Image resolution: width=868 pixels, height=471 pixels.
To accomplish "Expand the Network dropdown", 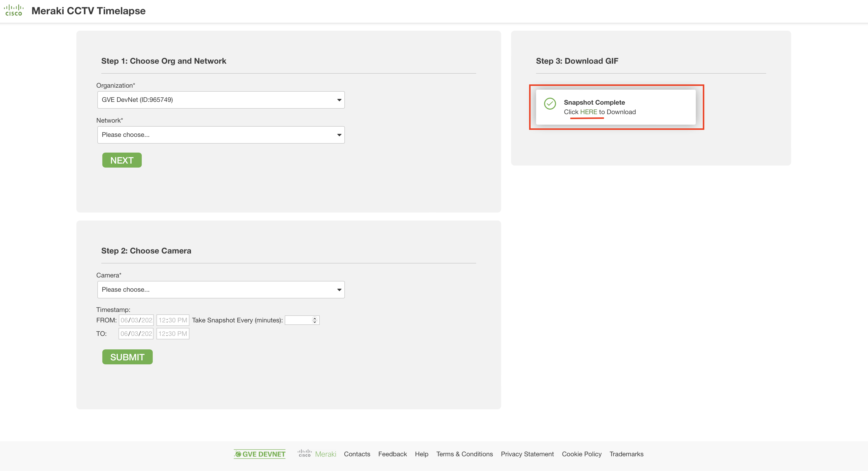I will click(x=221, y=135).
